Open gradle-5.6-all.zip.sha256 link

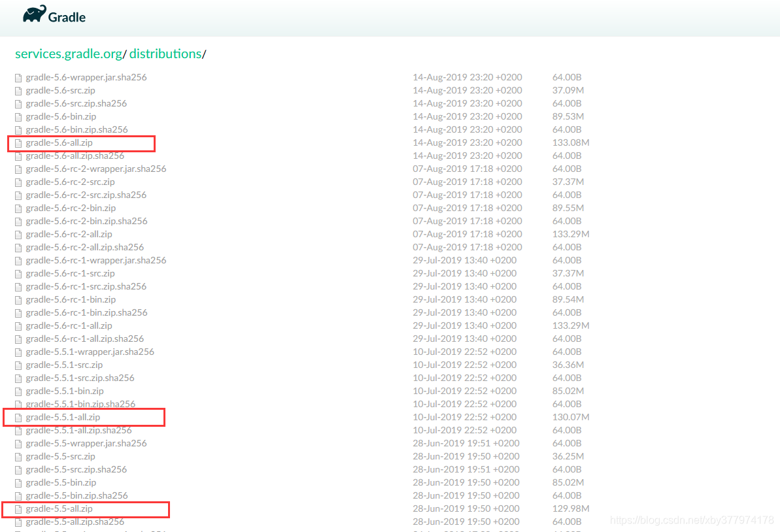click(75, 156)
